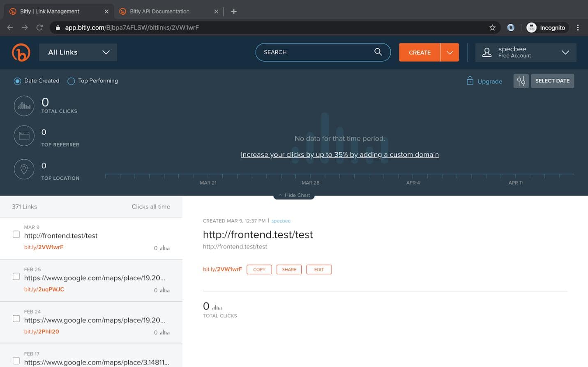This screenshot has height=367, width=588.
Task: Select the Feb 24 Google Maps link row
Action: click(91, 323)
